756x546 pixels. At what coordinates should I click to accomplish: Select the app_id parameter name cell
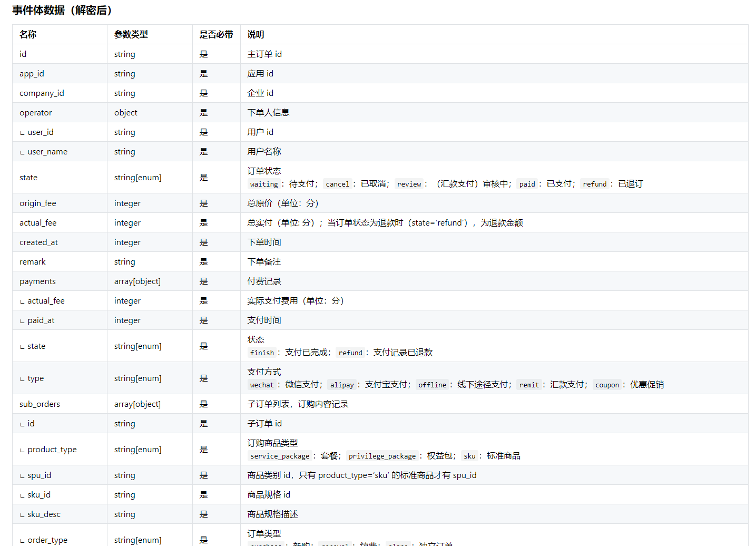click(32, 74)
